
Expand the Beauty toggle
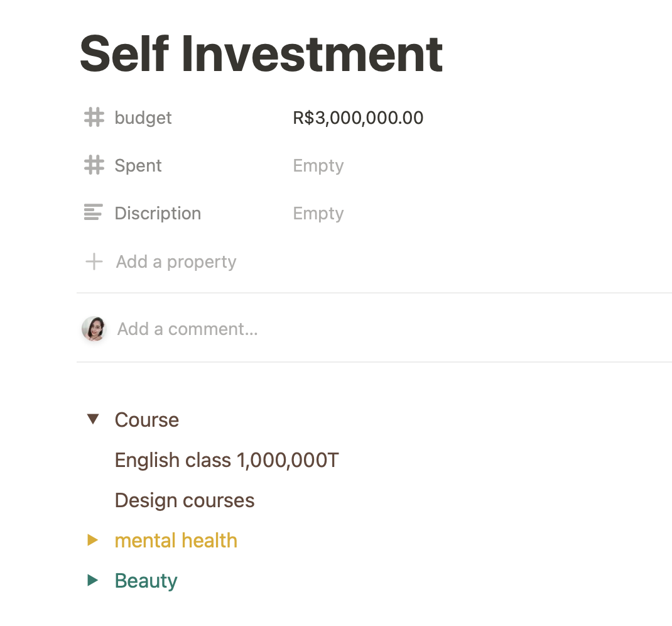pyautogui.click(x=93, y=580)
